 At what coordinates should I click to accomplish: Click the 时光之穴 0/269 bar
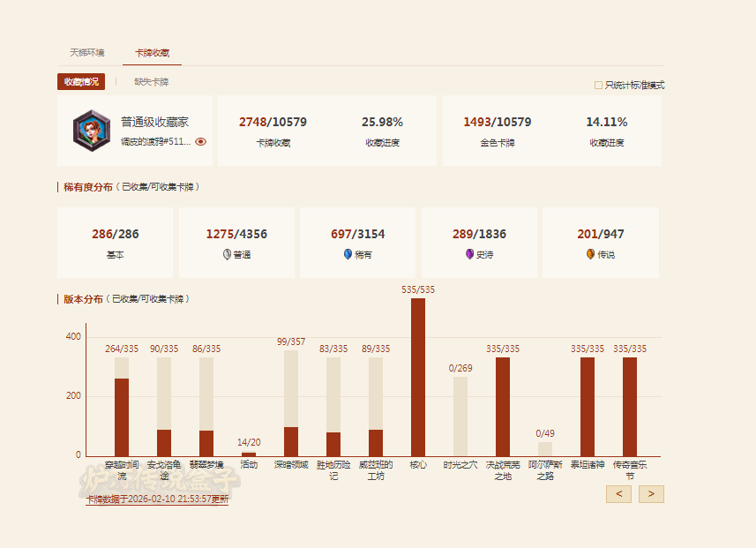[460, 417]
